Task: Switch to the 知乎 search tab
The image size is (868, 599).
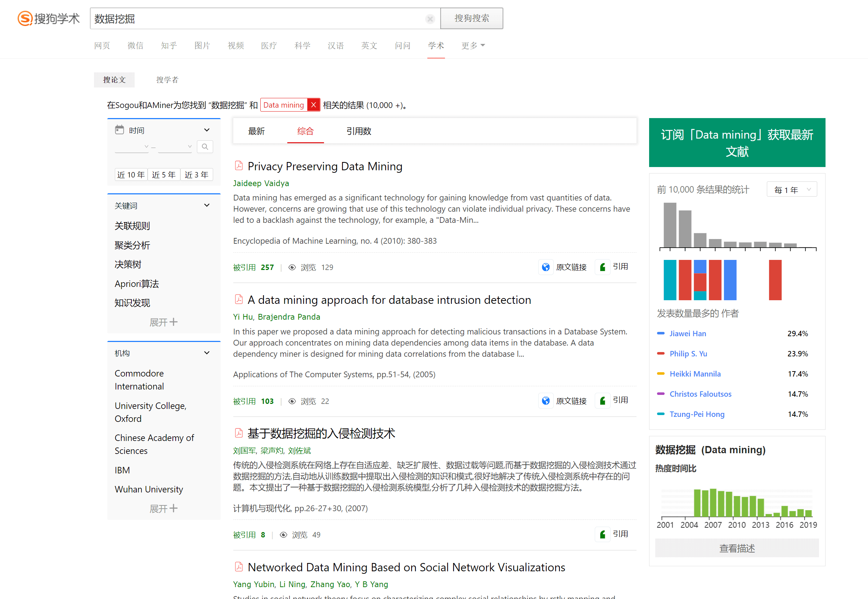Action: [168, 45]
